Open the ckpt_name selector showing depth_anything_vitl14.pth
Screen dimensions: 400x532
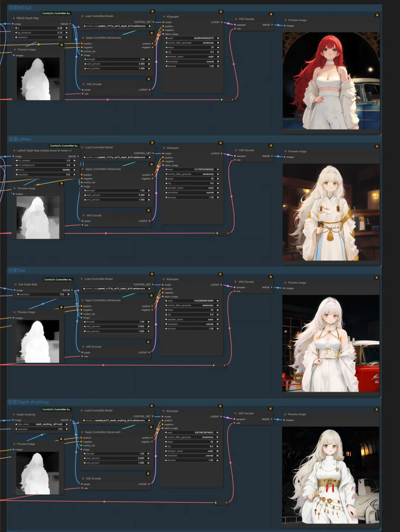point(42,423)
